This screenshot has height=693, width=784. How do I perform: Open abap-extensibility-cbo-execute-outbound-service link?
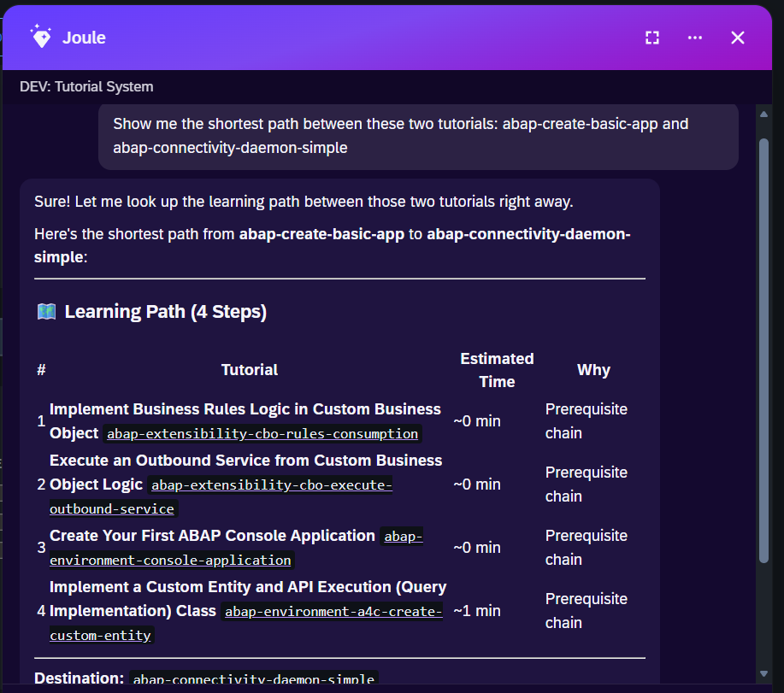(x=272, y=485)
